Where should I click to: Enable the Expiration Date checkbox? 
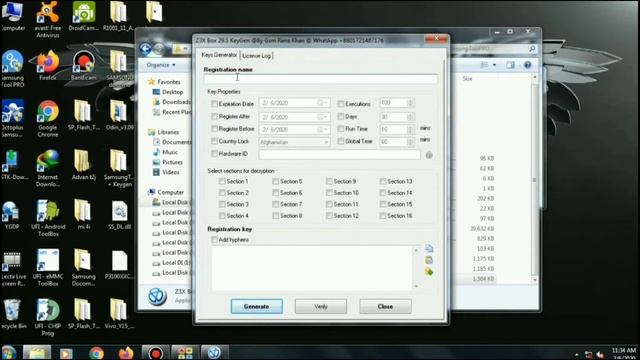pos(214,104)
